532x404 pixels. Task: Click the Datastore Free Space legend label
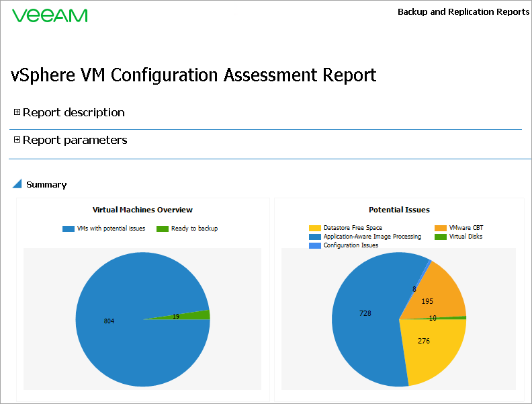click(353, 228)
